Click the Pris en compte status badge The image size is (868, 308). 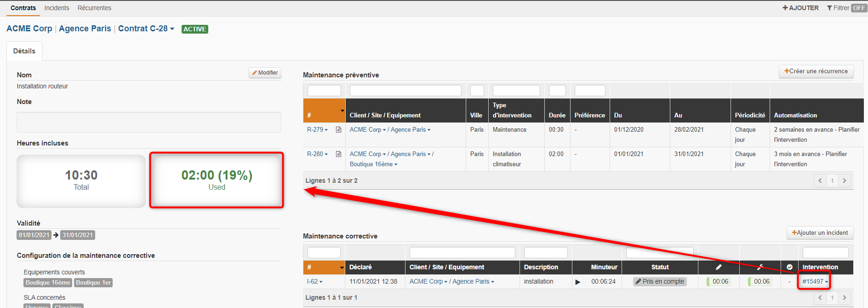[660, 282]
